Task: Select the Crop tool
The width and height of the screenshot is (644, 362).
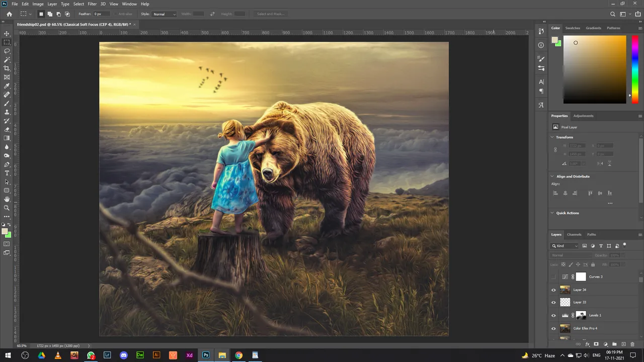Action: click(x=7, y=68)
